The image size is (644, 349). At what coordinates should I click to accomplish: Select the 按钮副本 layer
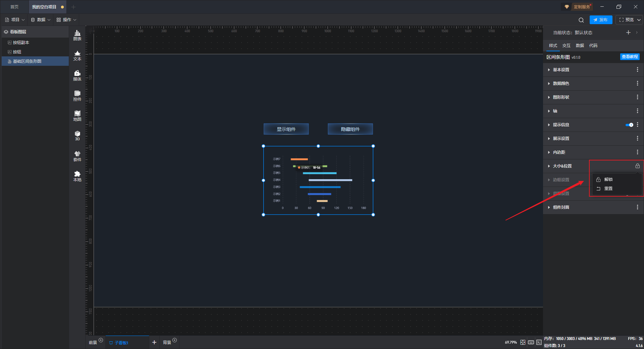[21, 43]
